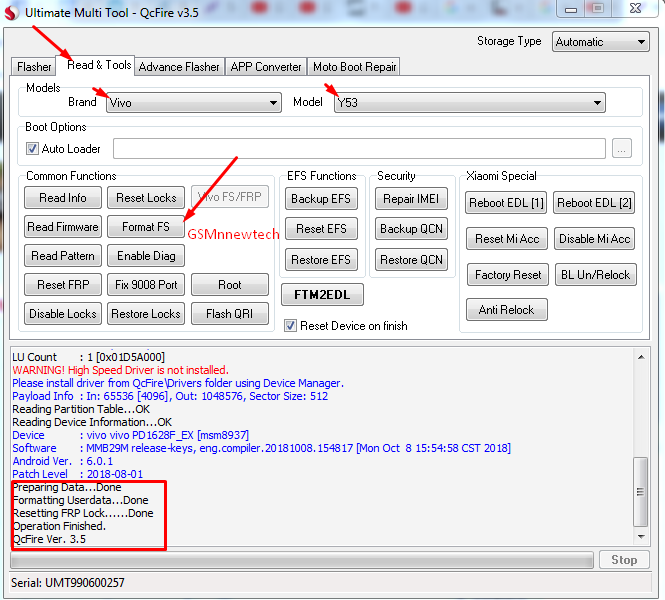Click the Read Info button
Viewport: 665px width, 600px height.
click(x=63, y=198)
